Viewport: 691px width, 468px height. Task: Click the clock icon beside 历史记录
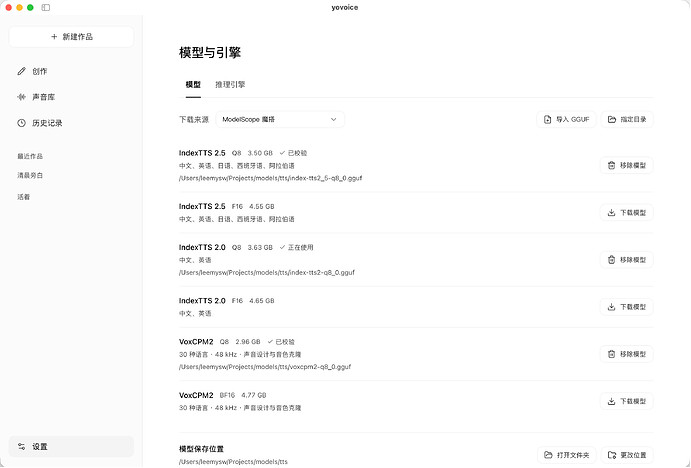(21, 123)
